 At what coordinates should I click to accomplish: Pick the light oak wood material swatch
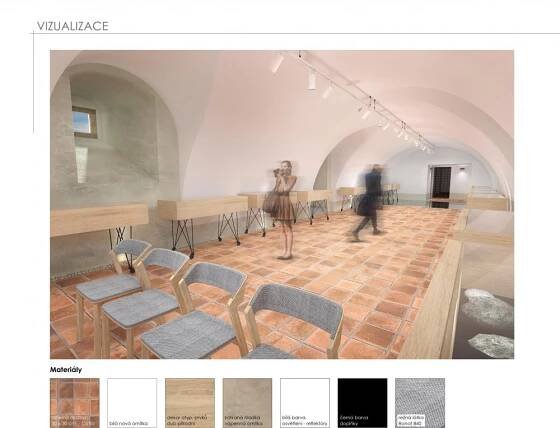click(190, 403)
